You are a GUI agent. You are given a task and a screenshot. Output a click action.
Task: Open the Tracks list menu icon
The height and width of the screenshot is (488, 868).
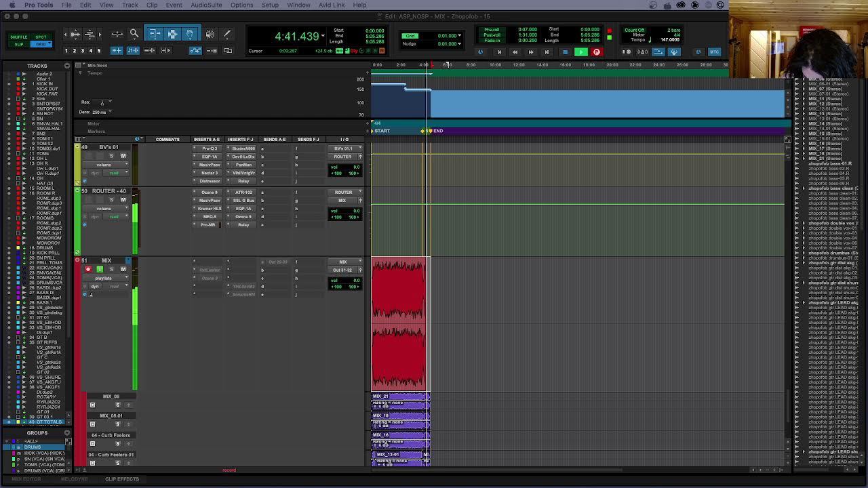tap(67, 66)
